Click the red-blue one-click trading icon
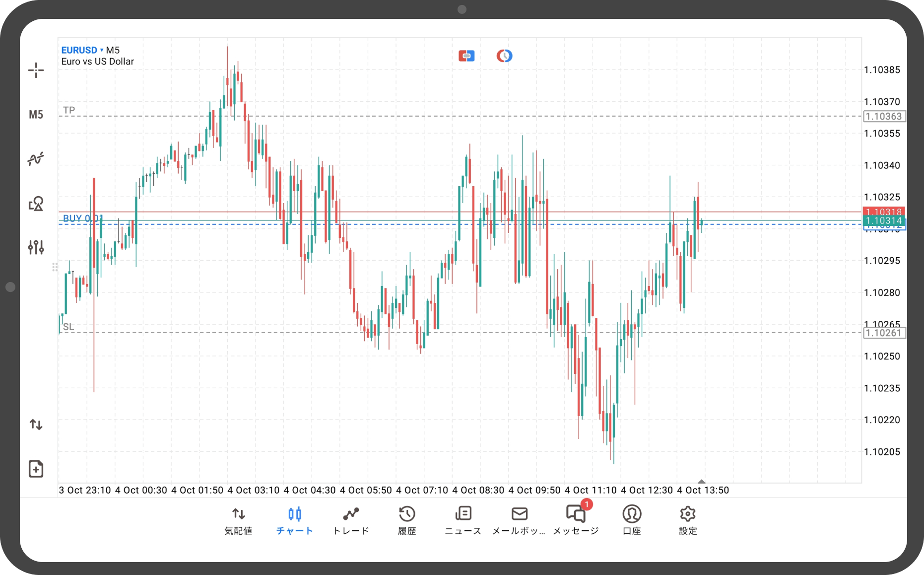Screen dimensions: 924x575 466,56
